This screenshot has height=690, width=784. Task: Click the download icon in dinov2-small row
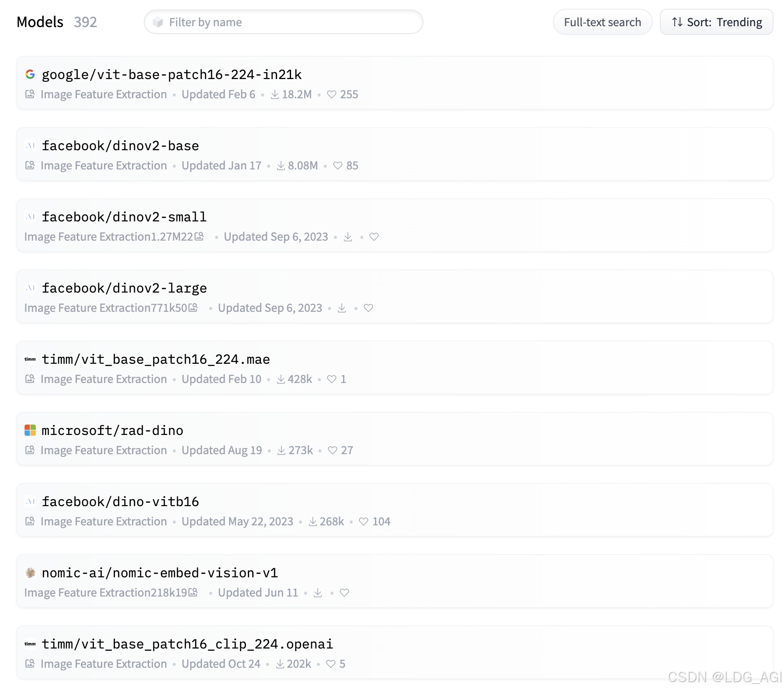(348, 237)
